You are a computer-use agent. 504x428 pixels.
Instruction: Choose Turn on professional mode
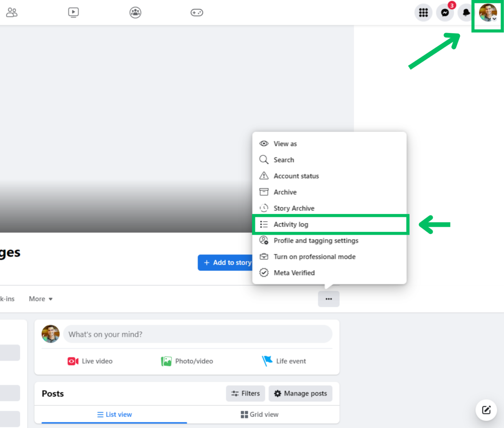click(x=315, y=257)
